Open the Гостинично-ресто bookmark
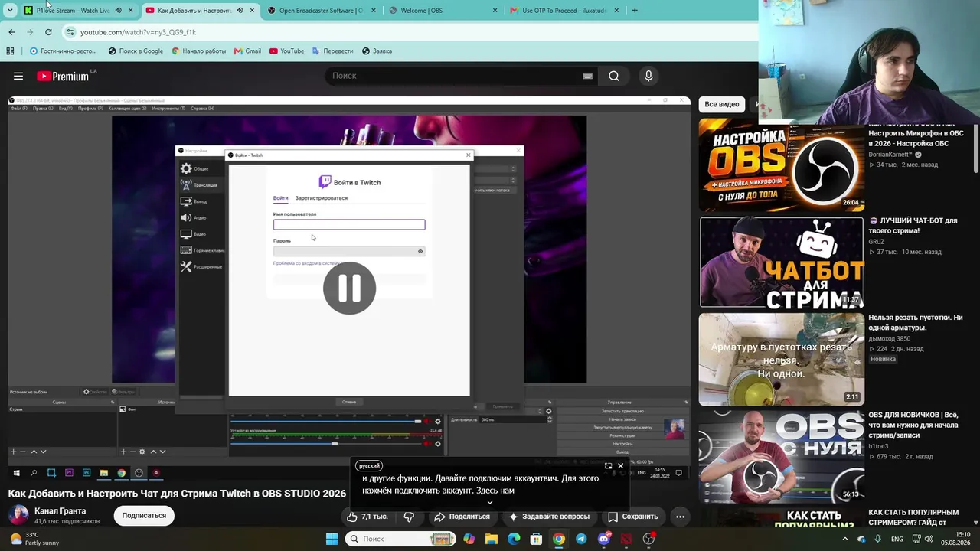Image resolution: width=980 pixels, height=551 pixels. (63, 51)
